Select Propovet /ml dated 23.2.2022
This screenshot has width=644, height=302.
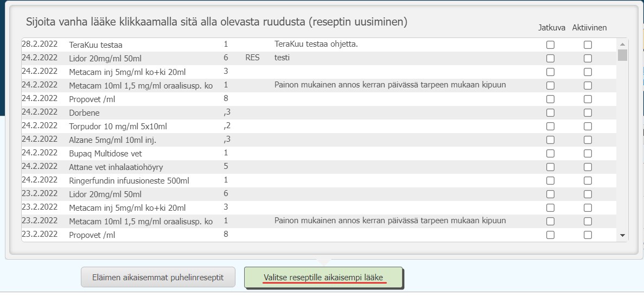coord(318,235)
